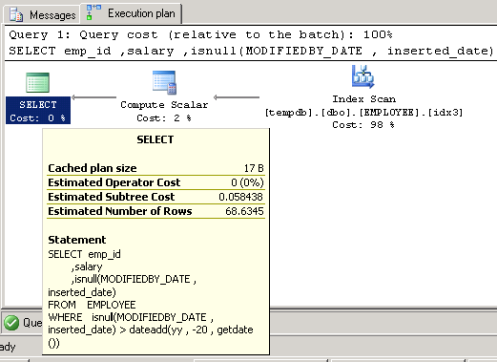The height and width of the screenshot is (362, 497).
Task: Click the arrow between Compute Scalar and SELECT
Action: point(94,97)
